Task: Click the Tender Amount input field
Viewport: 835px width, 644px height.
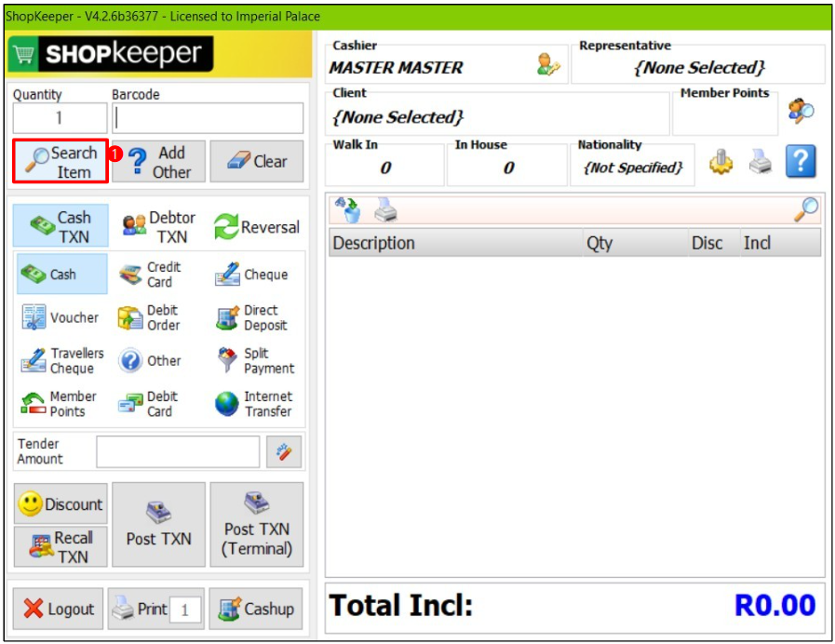Action: tap(178, 452)
